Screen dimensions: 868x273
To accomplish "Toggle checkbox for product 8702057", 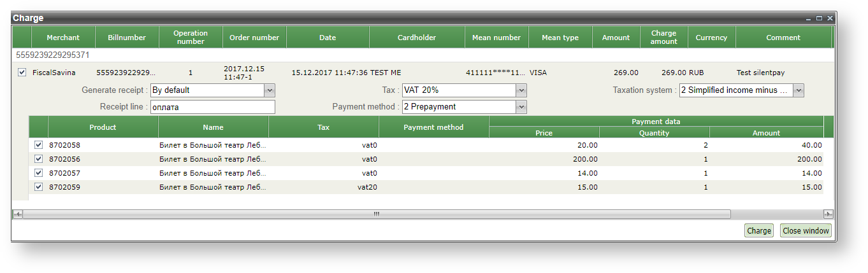I will point(39,173).
